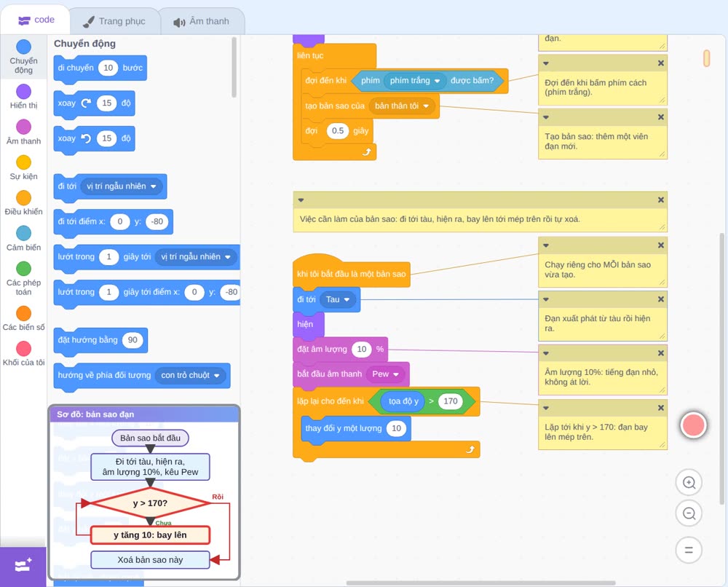Image resolution: width=728 pixels, height=587 pixels.
Task: Click the block palette vertical scrollbar
Action: 234,67
